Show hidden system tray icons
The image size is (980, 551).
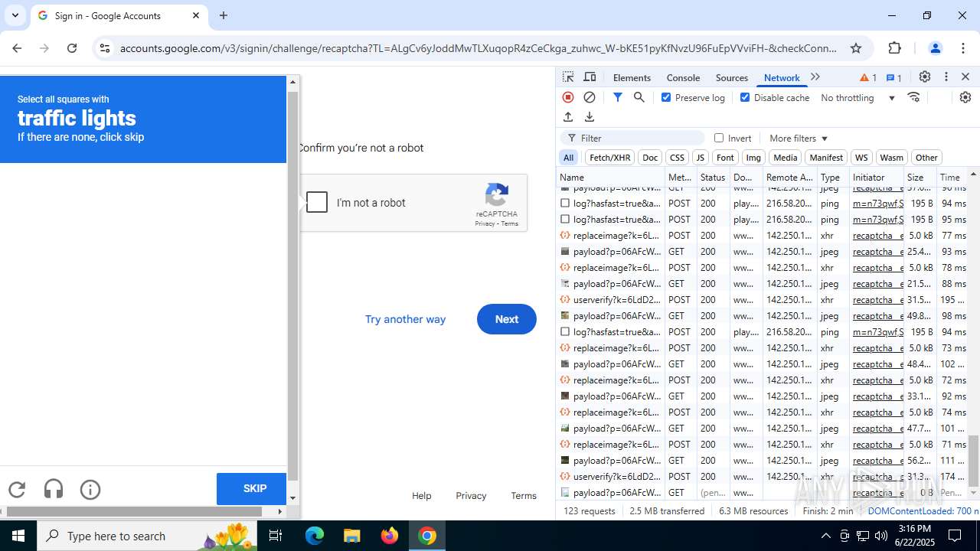[x=825, y=536]
